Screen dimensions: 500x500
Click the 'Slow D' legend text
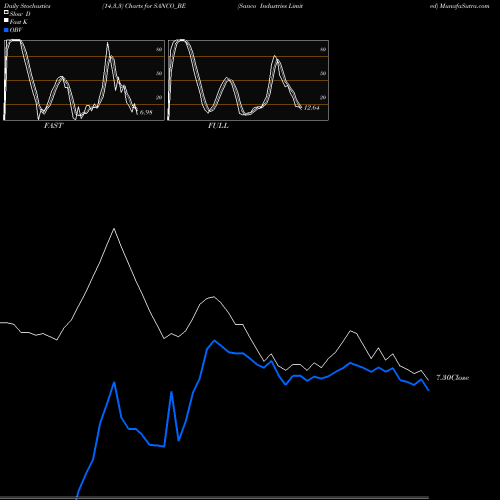point(20,14)
